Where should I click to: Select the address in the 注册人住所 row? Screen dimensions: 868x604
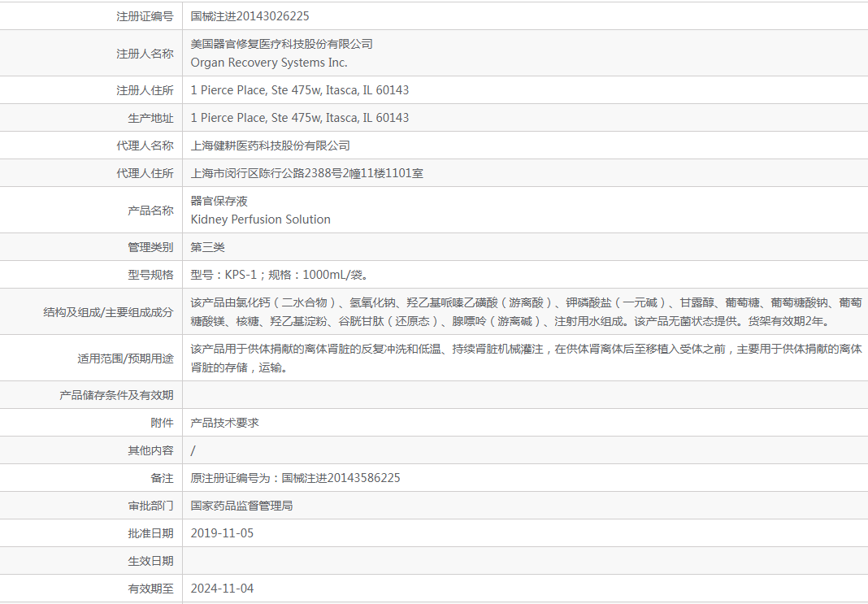(299, 90)
